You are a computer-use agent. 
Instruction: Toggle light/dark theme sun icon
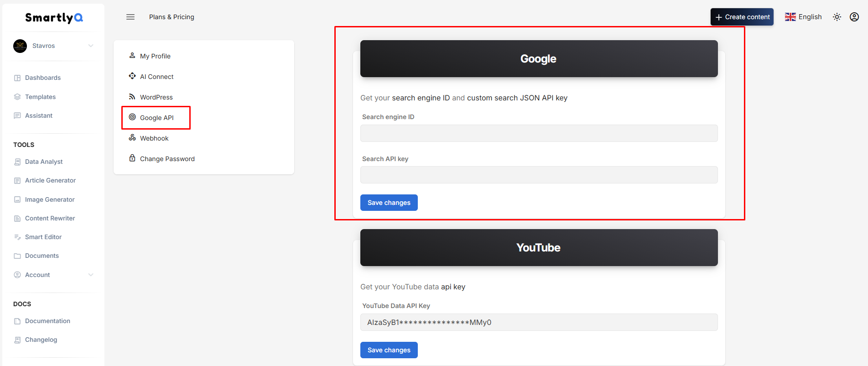pos(837,17)
